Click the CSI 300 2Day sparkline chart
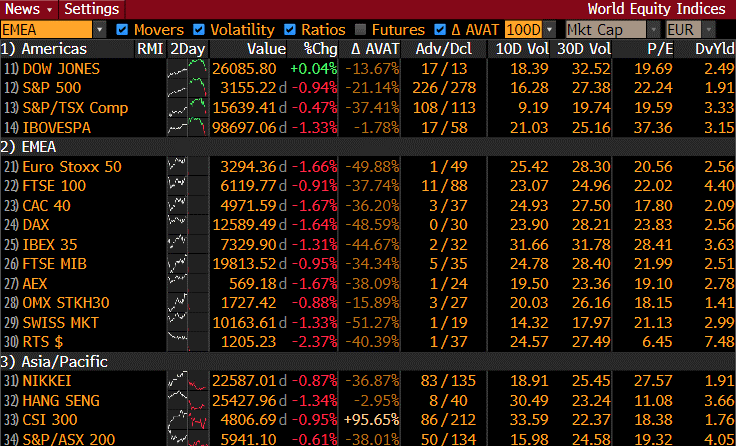 pyautogui.click(x=187, y=420)
